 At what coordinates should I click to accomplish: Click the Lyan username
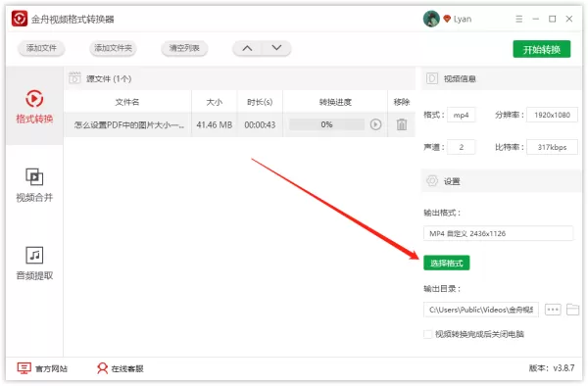tap(463, 20)
